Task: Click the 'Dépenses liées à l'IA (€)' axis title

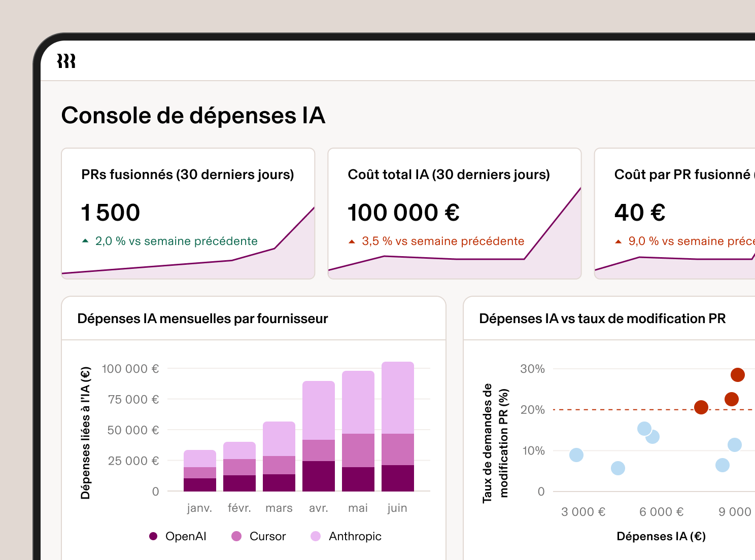Action: (x=85, y=433)
